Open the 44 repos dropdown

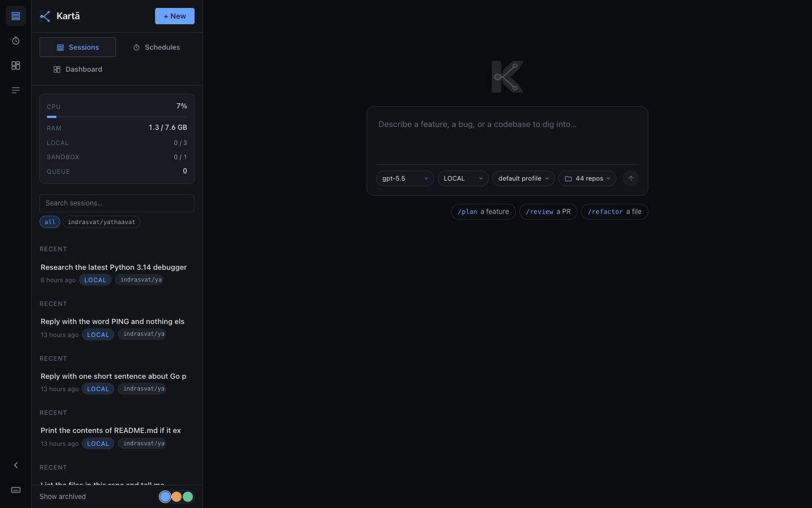click(x=587, y=178)
